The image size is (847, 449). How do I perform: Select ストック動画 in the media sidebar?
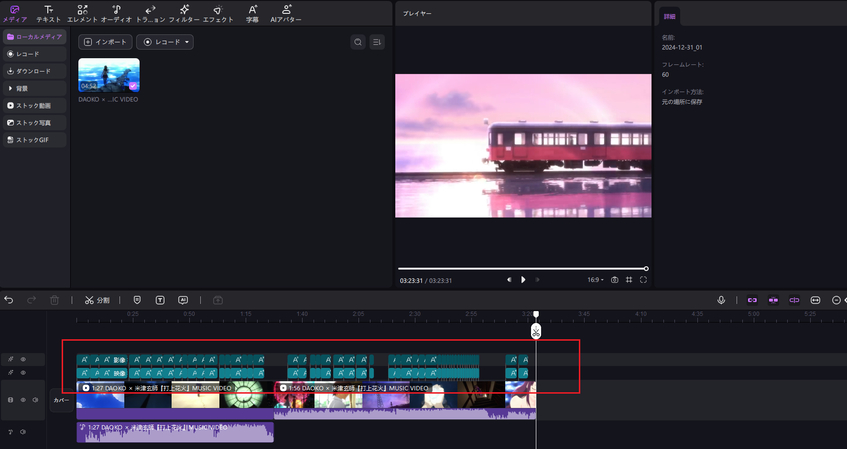click(x=35, y=105)
